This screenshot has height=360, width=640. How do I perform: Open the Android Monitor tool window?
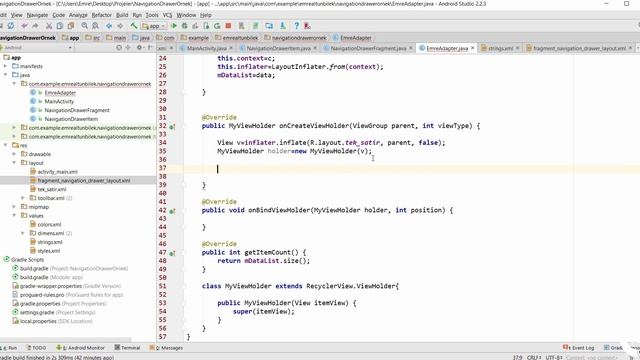(x=80, y=348)
